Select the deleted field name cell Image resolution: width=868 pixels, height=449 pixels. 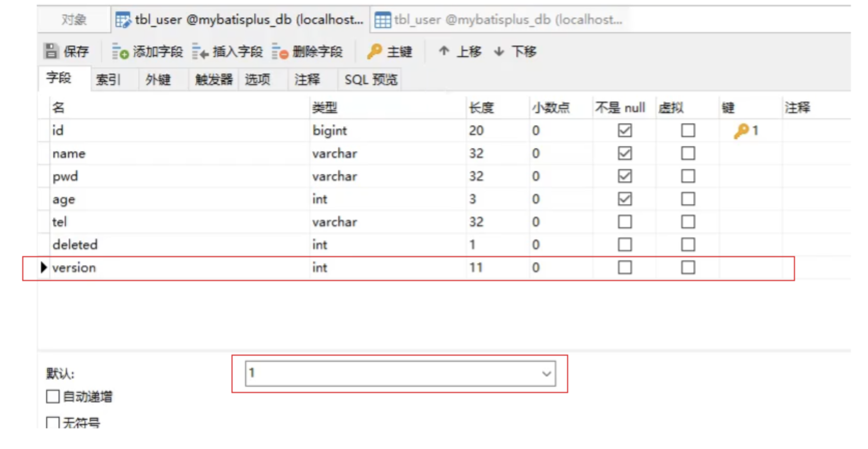[x=180, y=245]
